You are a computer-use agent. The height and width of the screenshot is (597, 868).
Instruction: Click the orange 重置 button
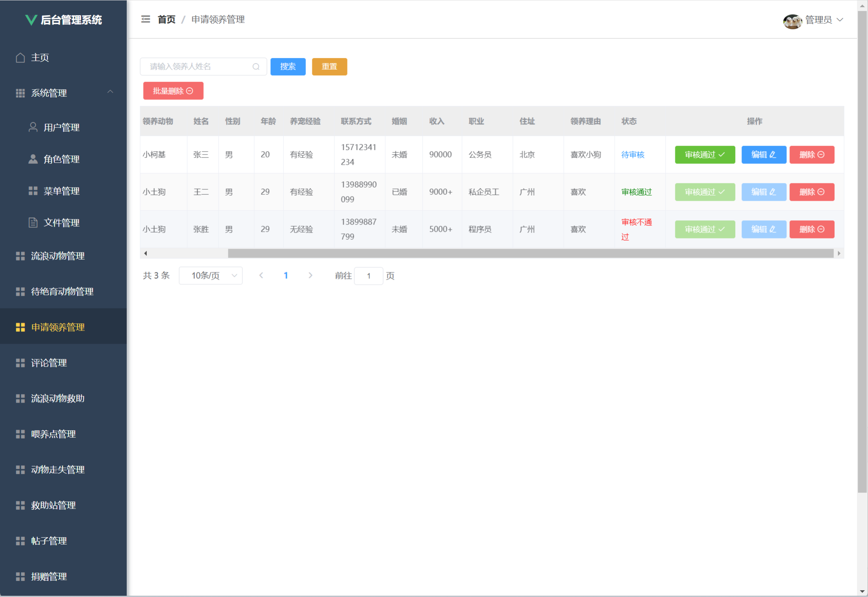coord(329,67)
